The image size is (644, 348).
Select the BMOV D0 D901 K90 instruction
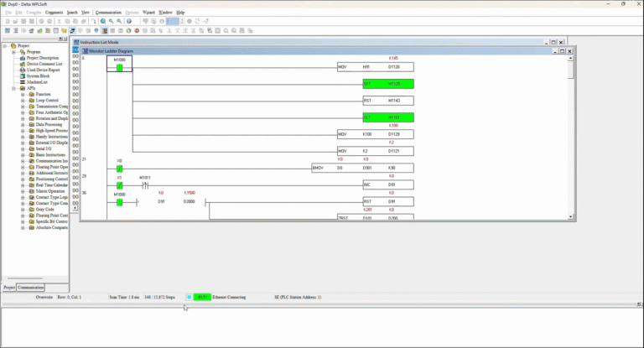[x=362, y=168]
